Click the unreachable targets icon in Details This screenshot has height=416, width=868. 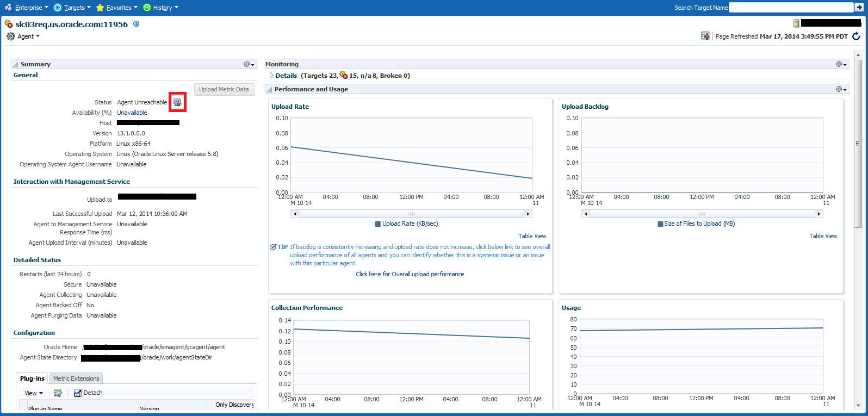point(343,75)
